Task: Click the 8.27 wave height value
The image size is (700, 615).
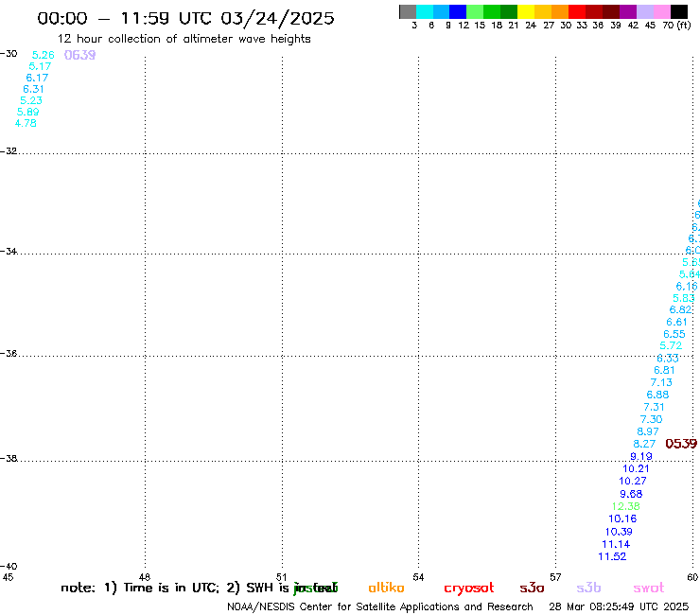Action: [x=644, y=444]
